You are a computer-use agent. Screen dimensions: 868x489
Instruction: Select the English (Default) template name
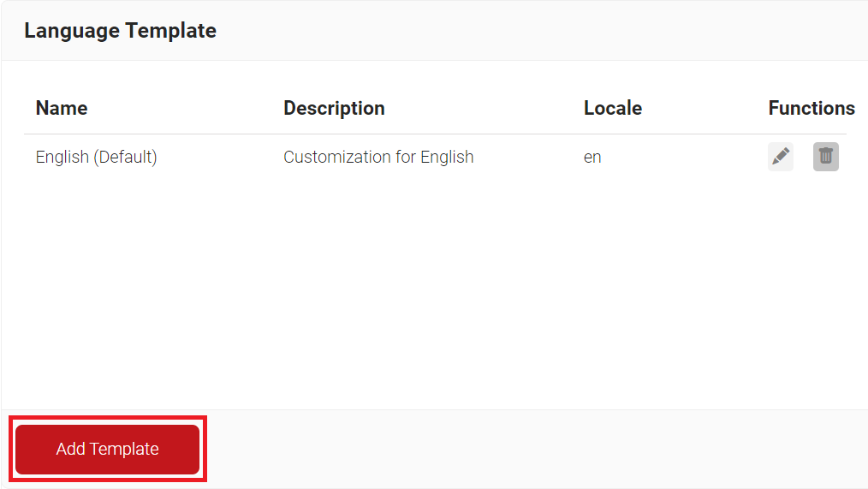click(x=96, y=157)
